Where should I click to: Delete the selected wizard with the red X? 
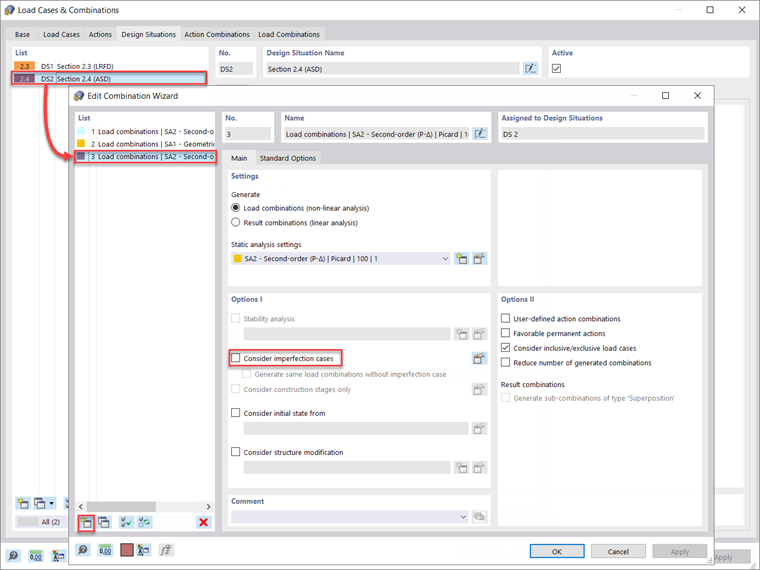tap(204, 522)
